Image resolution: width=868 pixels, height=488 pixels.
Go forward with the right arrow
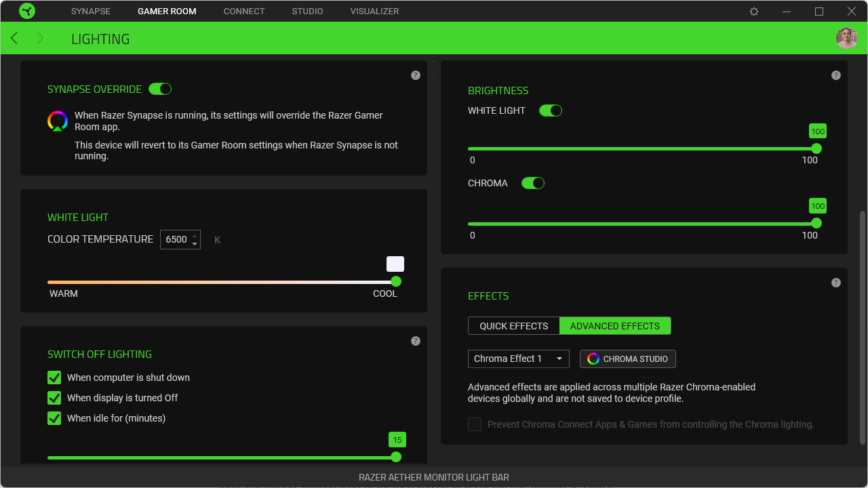[x=40, y=38]
